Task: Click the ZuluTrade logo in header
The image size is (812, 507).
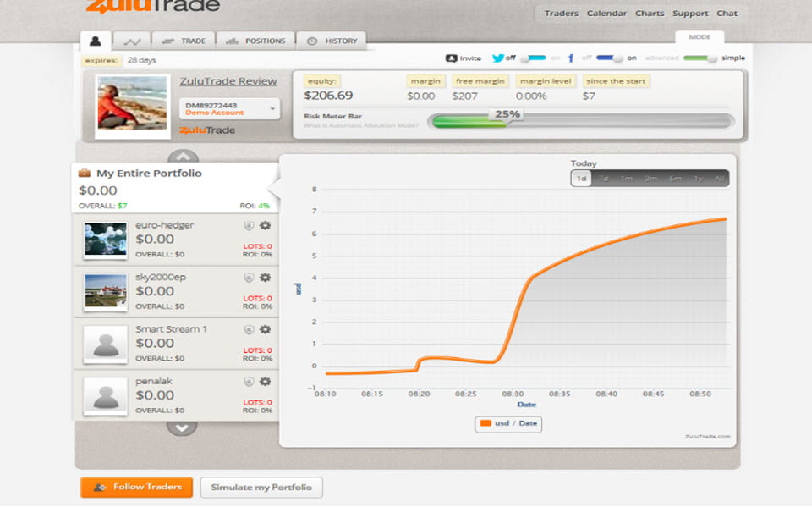Action: (153, 6)
